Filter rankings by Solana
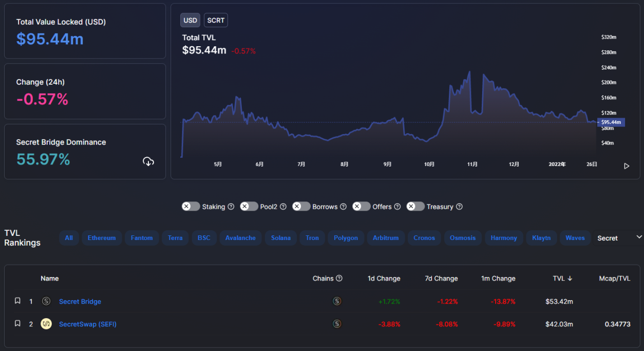 coord(281,238)
